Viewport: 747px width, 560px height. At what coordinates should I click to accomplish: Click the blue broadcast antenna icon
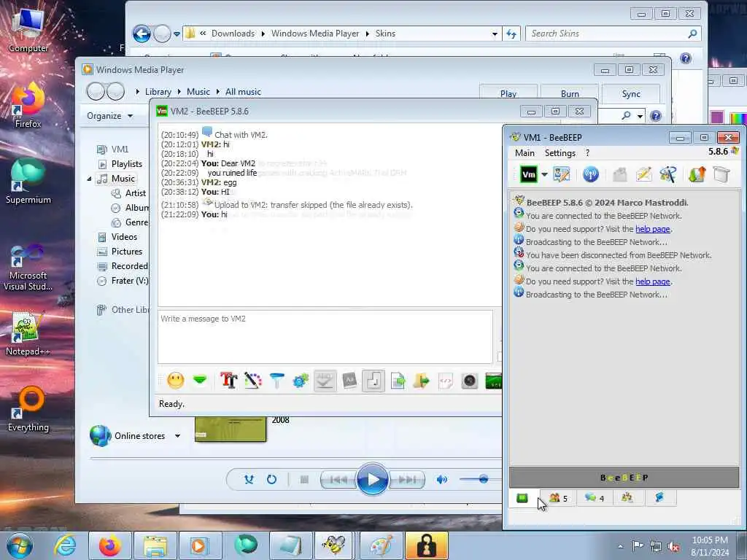pyautogui.click(x=591, y=175)
